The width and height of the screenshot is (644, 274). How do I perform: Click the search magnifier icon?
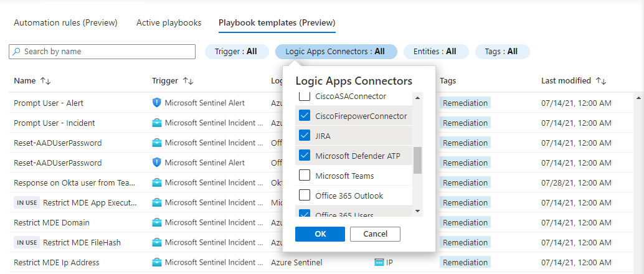[x=17, y=52]
